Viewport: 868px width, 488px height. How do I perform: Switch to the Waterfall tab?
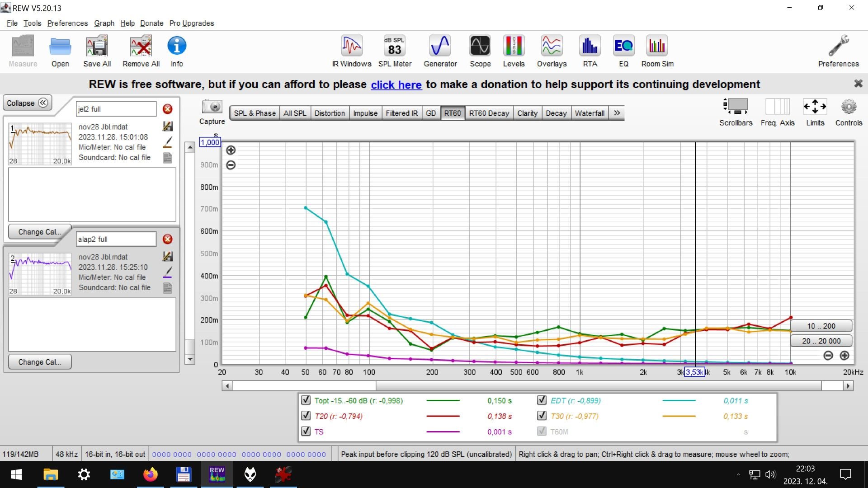pos(589,113)
